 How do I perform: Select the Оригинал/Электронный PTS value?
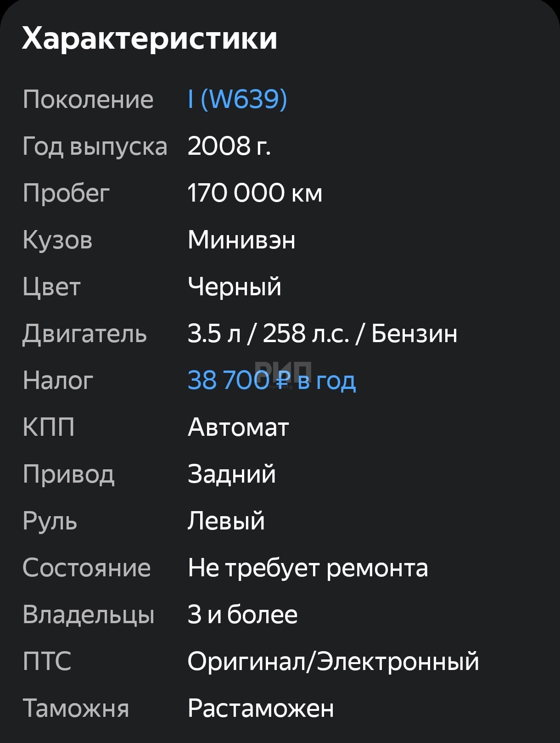tap(333, 662)
